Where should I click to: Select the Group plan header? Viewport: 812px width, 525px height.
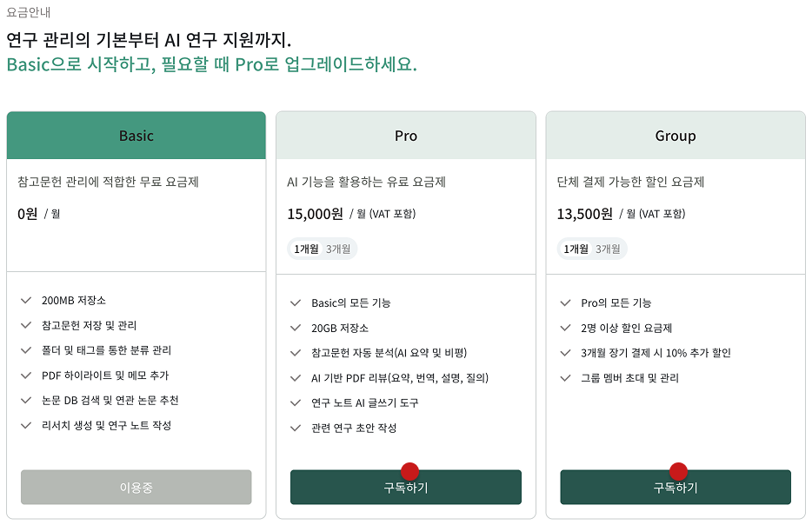coord(676,136)
